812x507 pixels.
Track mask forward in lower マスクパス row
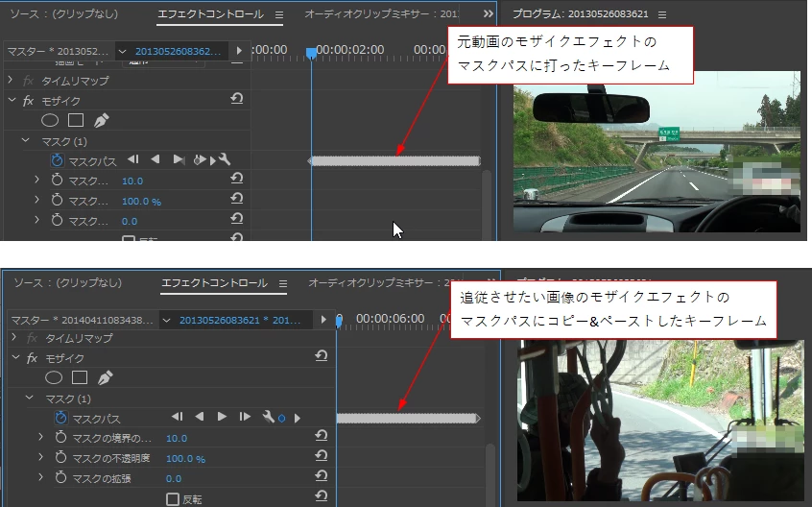point(222,417)
